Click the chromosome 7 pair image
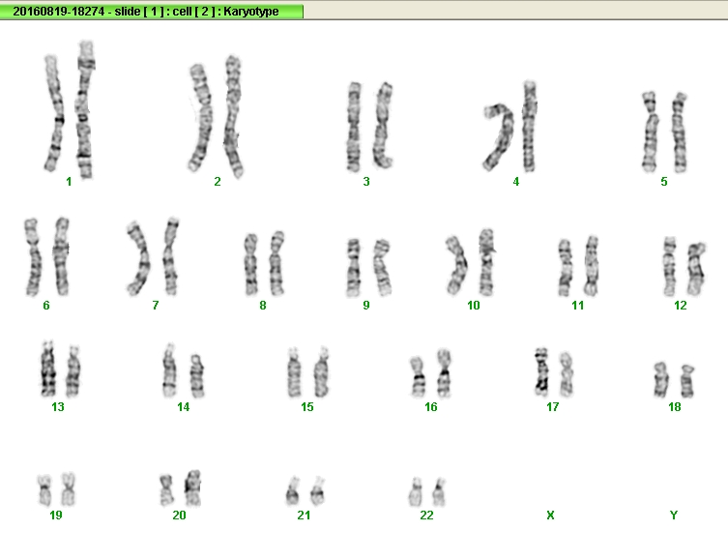 click(153, 256)
